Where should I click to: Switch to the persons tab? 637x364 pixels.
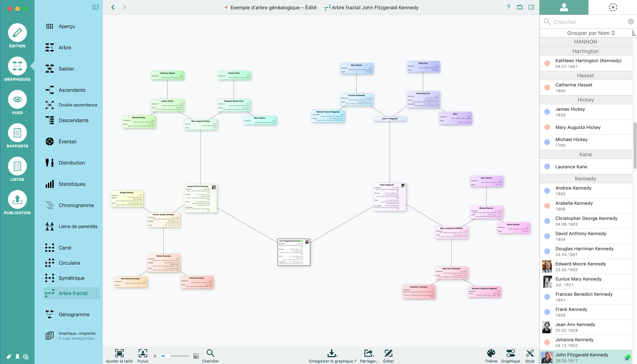564,7
